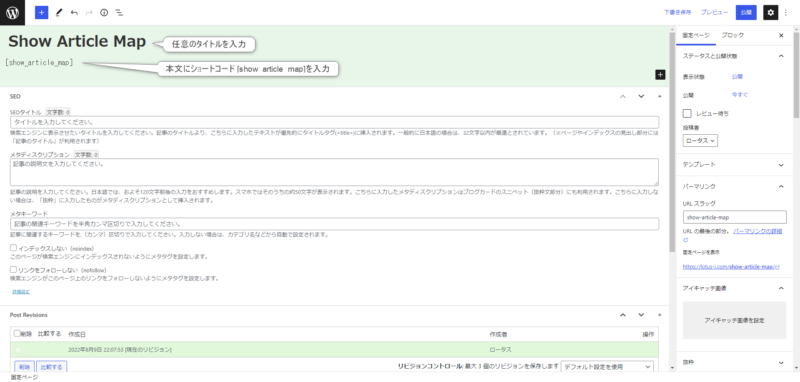Open the three-dot options menu

786,12
